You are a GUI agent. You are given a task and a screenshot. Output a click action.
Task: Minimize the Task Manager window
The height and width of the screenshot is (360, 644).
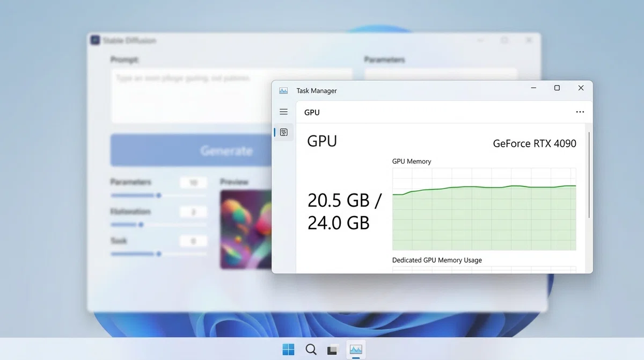tap(533, 88)
